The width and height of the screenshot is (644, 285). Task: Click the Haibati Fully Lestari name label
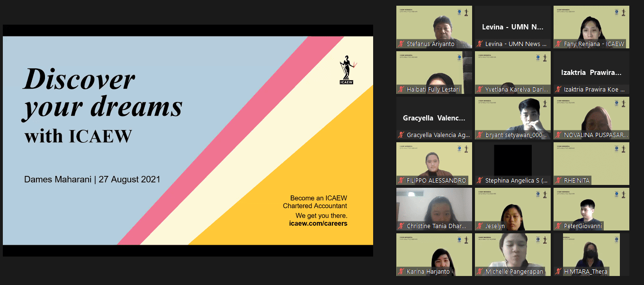tap(433, 90)
